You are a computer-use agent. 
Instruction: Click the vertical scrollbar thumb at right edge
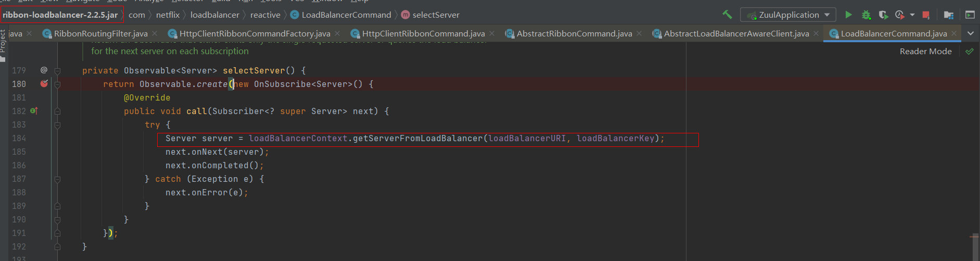click(x=975, y=247)
